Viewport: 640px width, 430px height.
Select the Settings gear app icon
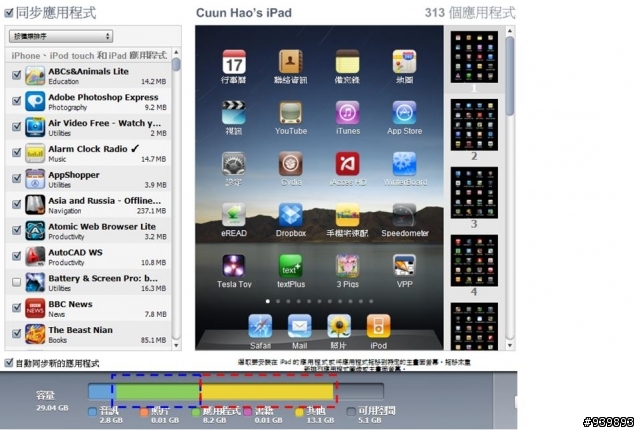pos(234,164)
